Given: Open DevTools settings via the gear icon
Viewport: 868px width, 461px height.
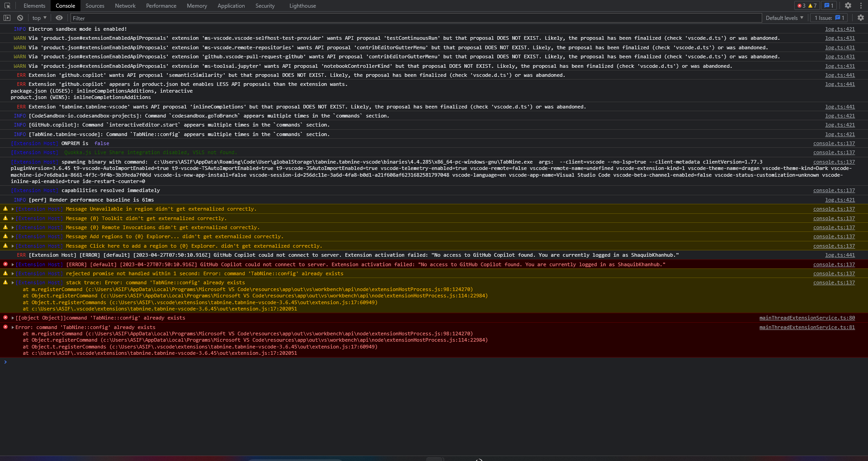Looking at the screenshot, I should (848, 5).
